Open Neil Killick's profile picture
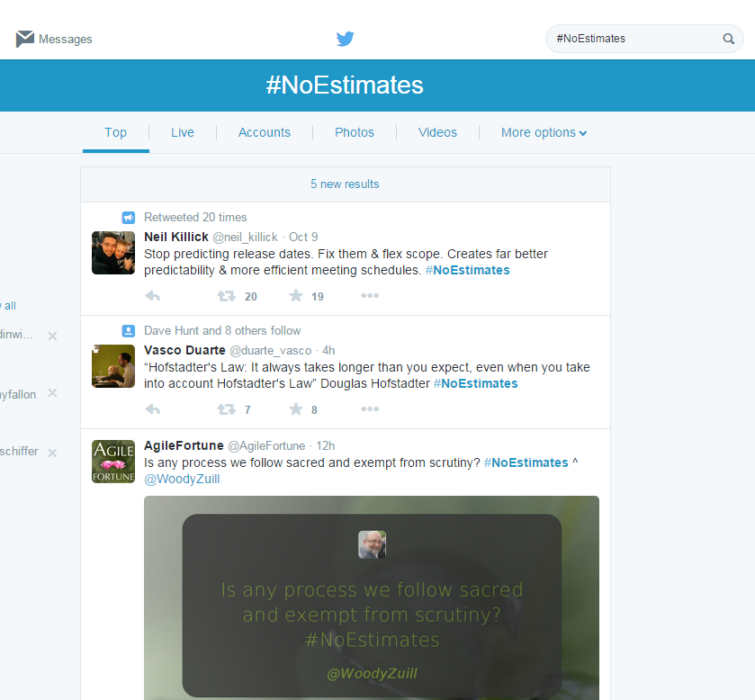This screenshot has height=700, width=755. point(112,252)
